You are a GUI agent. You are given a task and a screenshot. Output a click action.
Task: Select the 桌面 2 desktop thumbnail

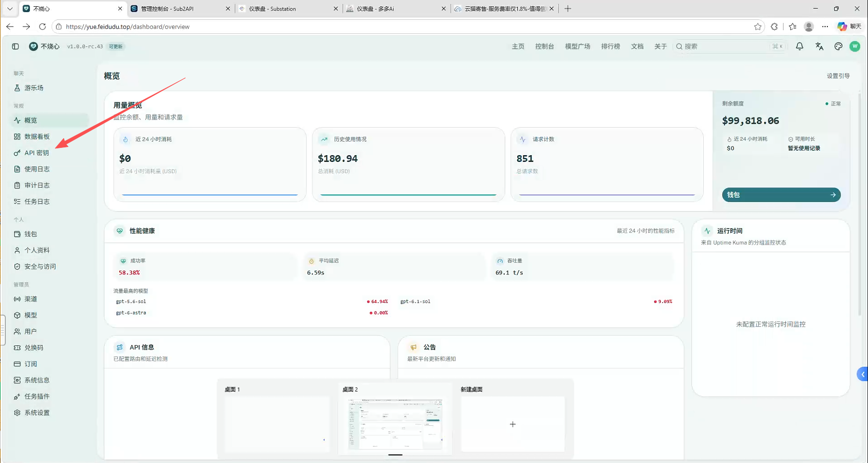[x=395, y=424]
